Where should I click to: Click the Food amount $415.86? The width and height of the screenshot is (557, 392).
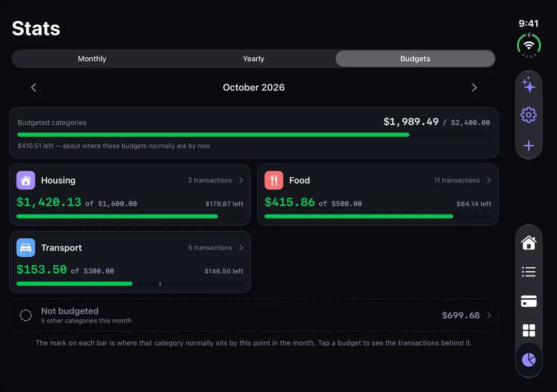(290, 202)
